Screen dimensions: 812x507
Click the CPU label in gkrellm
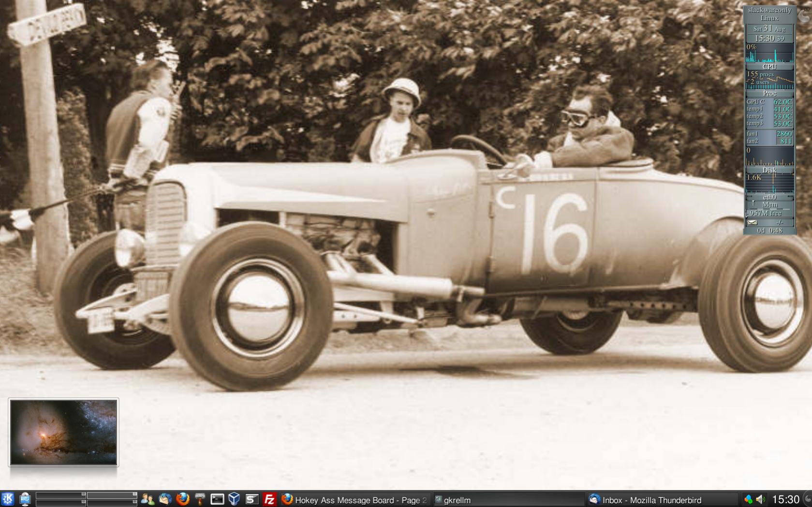(769, 67)
